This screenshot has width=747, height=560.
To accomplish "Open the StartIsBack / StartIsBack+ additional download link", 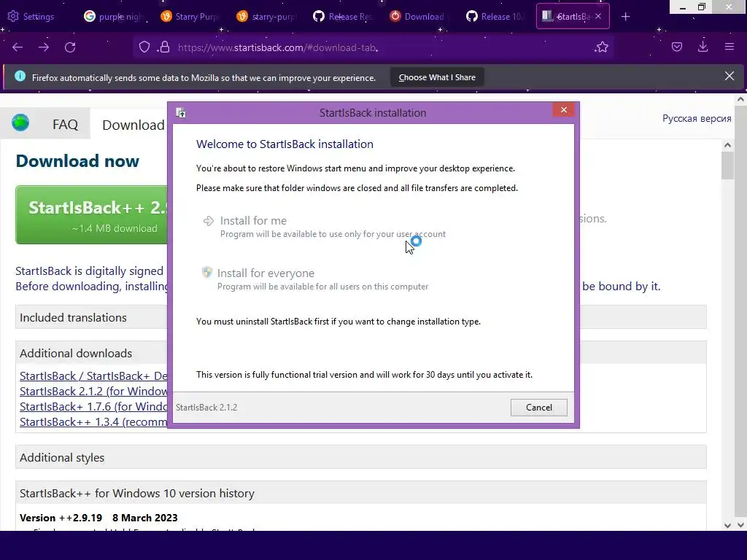I will pos(93,376).
